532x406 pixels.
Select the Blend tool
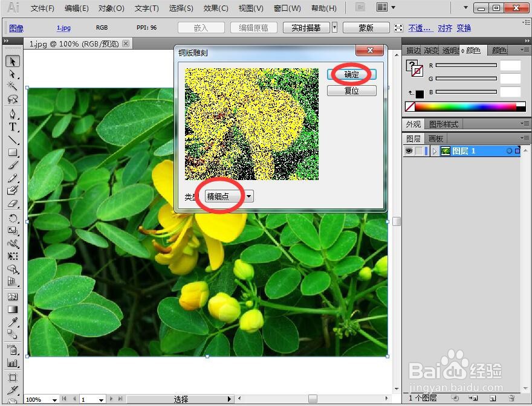pos(13,335)
